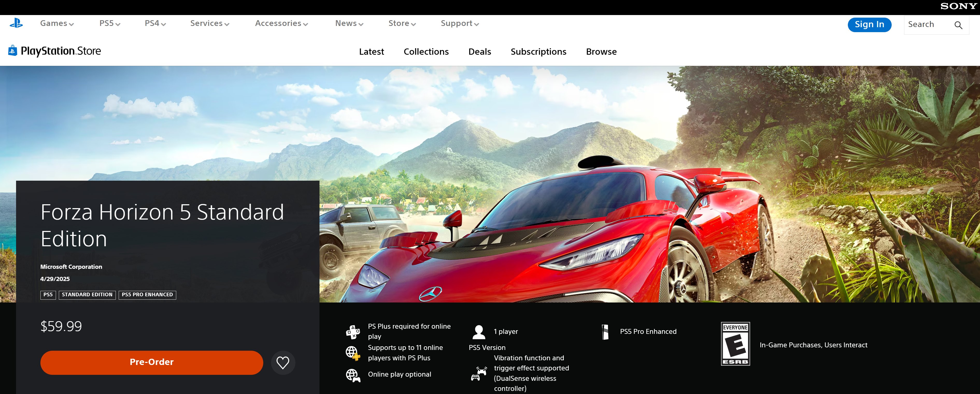The width and height of the screenshot is (980, 394).
Task: Click the $59.99 price text
Action: 61,327
